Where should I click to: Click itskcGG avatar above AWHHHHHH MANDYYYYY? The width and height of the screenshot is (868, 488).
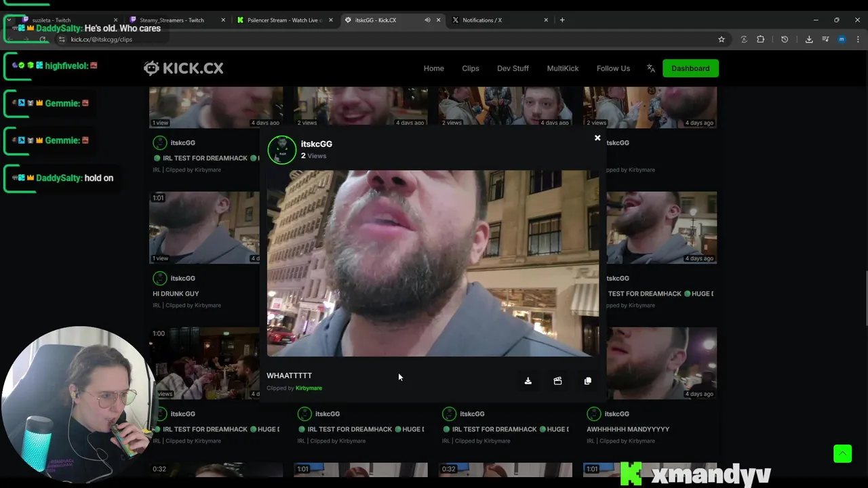594,414
